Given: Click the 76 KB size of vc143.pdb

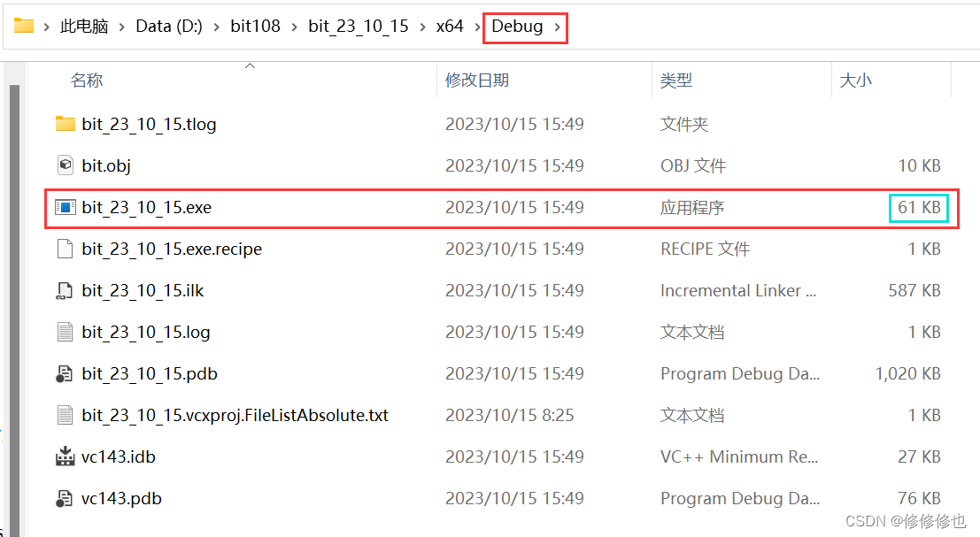Looking at the screenshot, I should pos(919,498).
